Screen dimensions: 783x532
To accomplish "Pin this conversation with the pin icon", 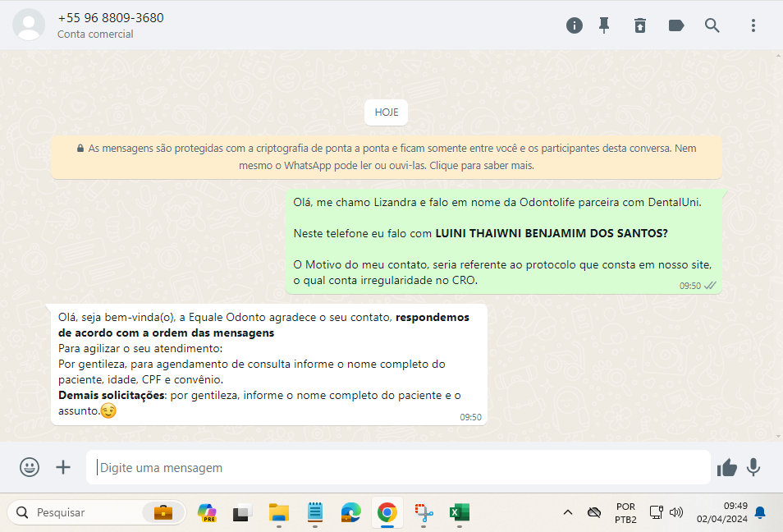I will (604, 25).
